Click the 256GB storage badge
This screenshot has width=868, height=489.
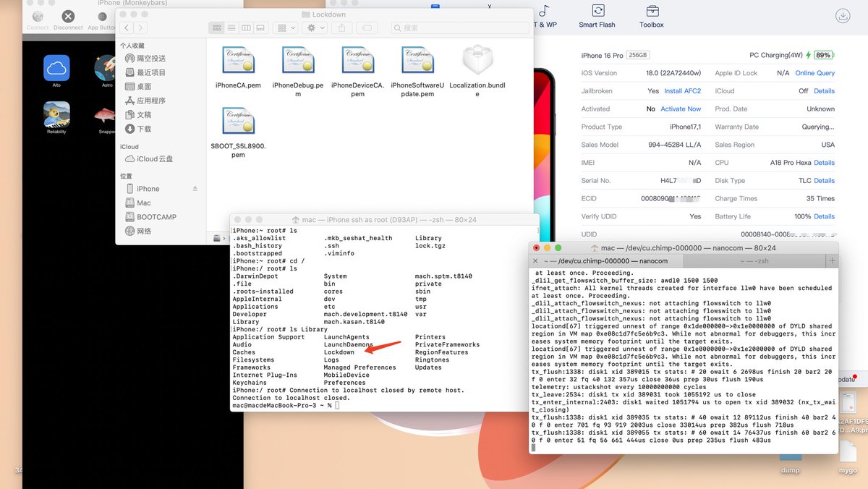pos(638,55)
